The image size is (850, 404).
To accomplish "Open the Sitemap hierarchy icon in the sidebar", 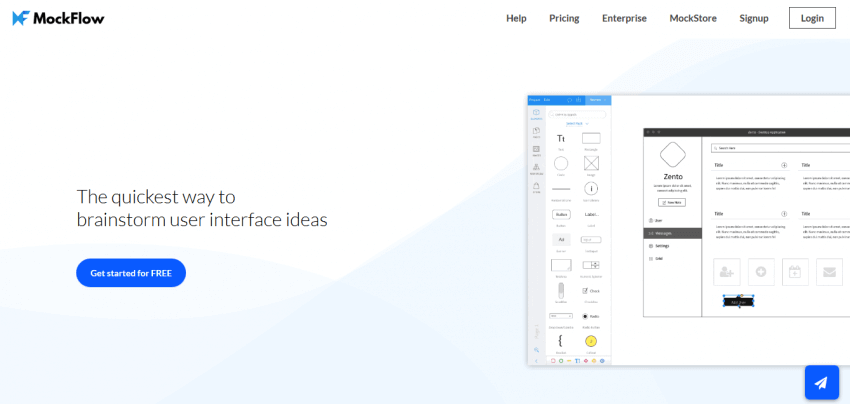I will (536, 169).
